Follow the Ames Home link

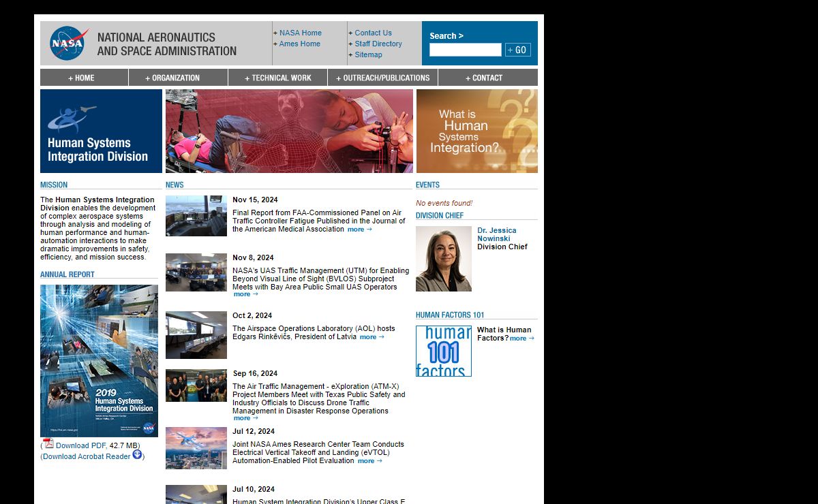coord(299,44)
